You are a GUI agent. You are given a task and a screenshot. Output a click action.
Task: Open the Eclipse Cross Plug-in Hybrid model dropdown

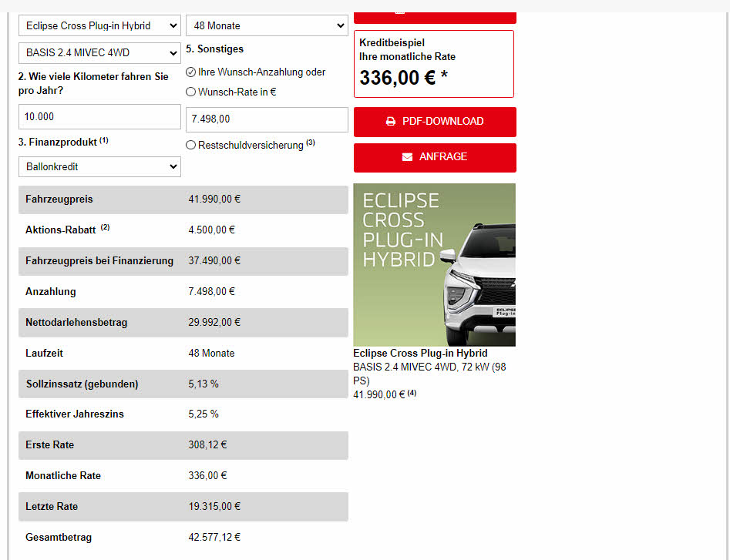[x=99, y=25]
